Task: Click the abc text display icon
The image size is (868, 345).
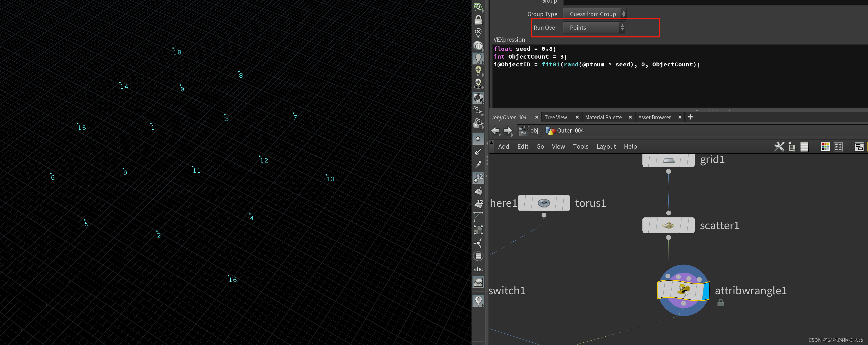Action: (x=478, y=269)
